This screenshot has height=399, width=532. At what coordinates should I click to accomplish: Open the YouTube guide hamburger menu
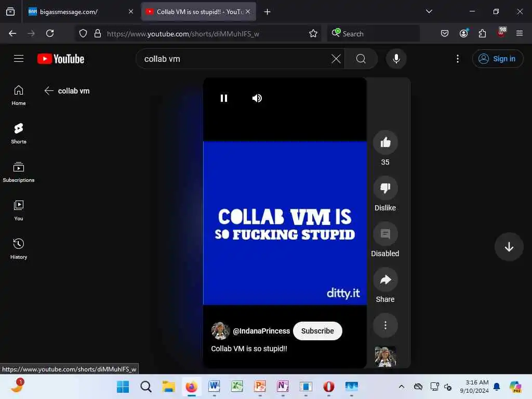click(x=19, y=59)
